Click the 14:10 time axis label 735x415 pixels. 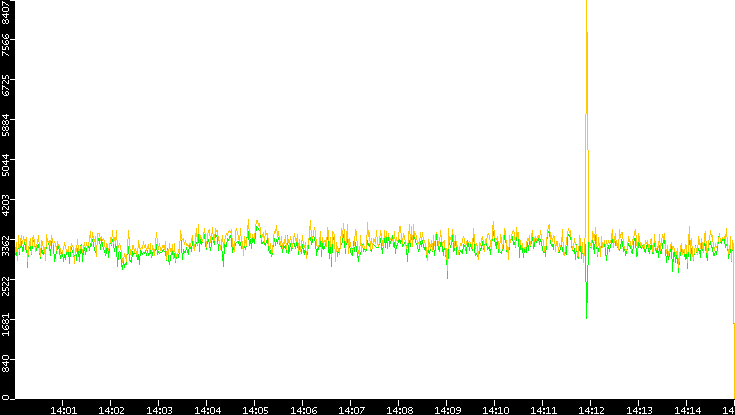coord(495,411)
